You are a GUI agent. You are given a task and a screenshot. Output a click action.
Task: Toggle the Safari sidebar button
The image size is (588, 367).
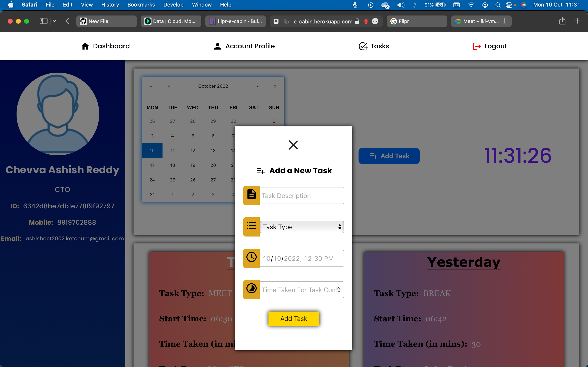pyautogui.click(x=43, y=21)
